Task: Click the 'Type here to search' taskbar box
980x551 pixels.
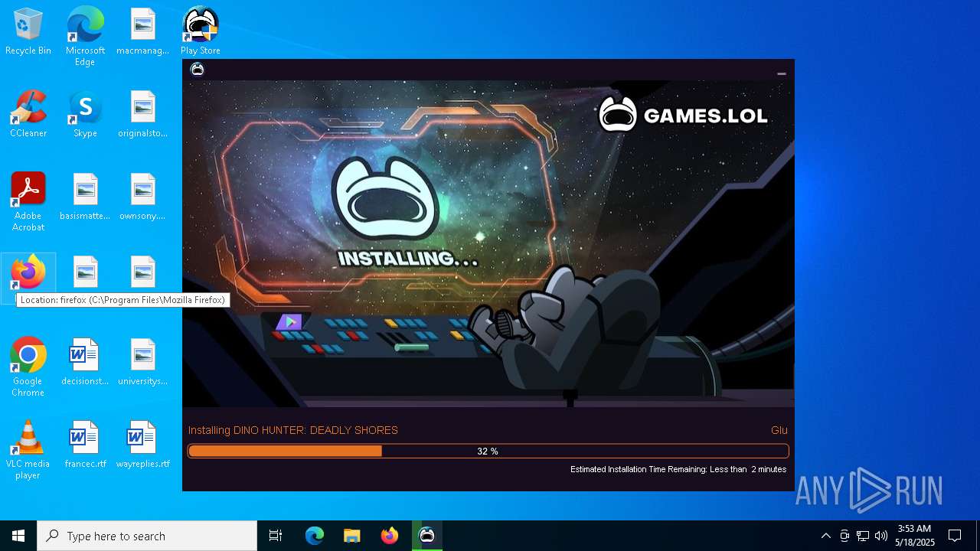Action: click(x=147, y=536)
